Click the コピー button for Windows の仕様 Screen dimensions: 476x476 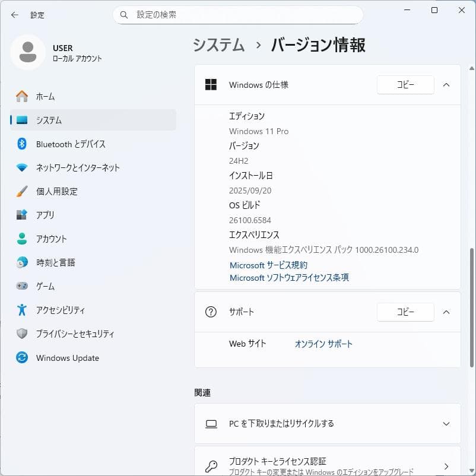(405, 84)
